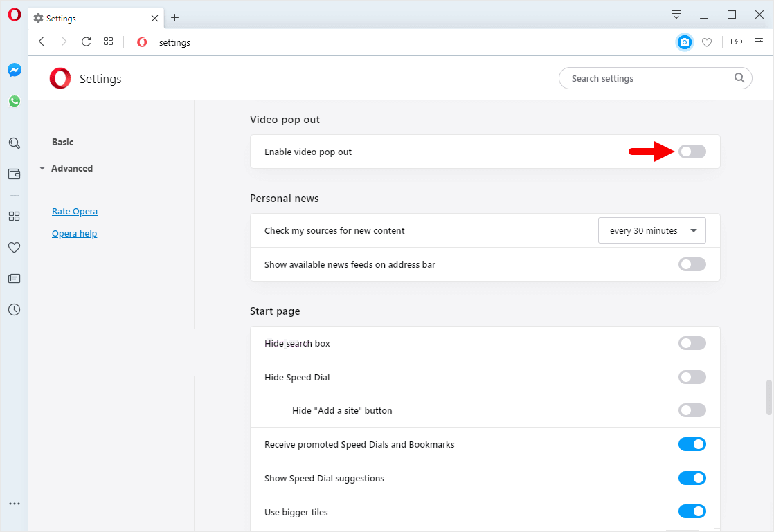Open the Rate Opera link
The height and width of the screenshot is (532, 774).
tap(75, 212)
